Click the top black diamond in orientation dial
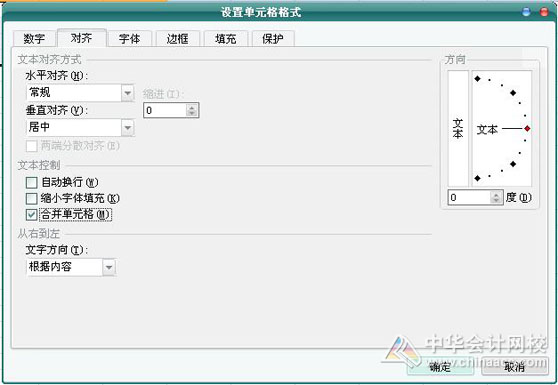 pos(478,79)
